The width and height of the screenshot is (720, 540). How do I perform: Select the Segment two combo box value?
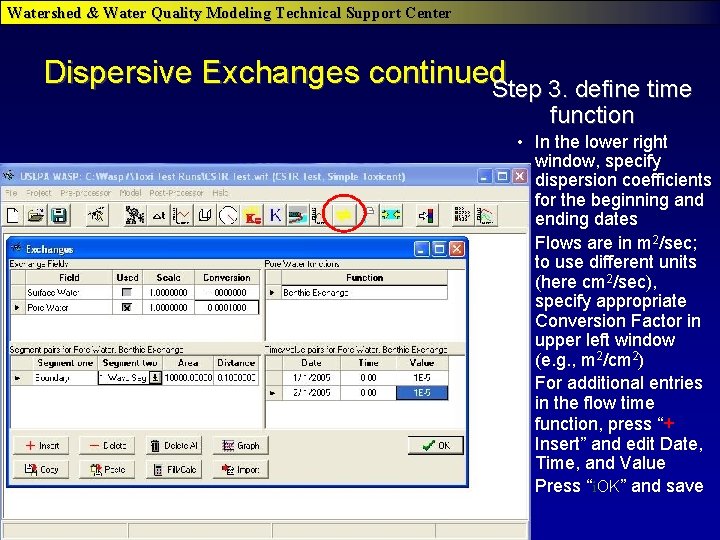(124, 377)
